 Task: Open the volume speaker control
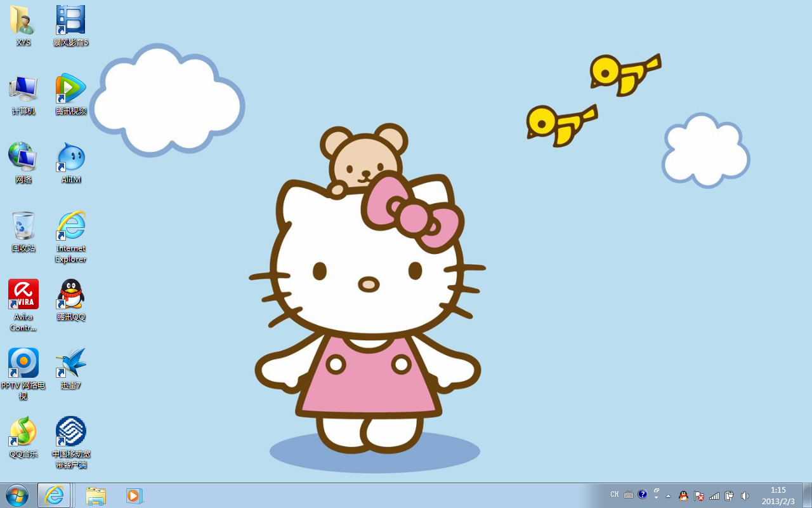click(745, 495)
